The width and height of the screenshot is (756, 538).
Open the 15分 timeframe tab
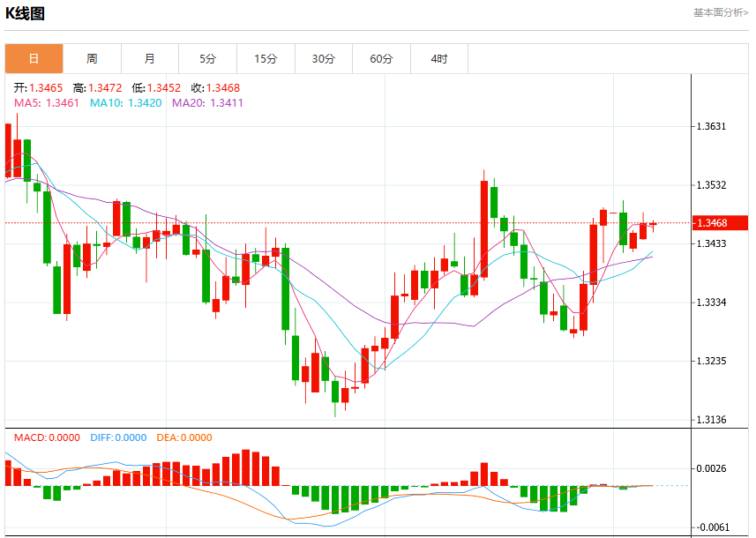[x=266, y=59]
